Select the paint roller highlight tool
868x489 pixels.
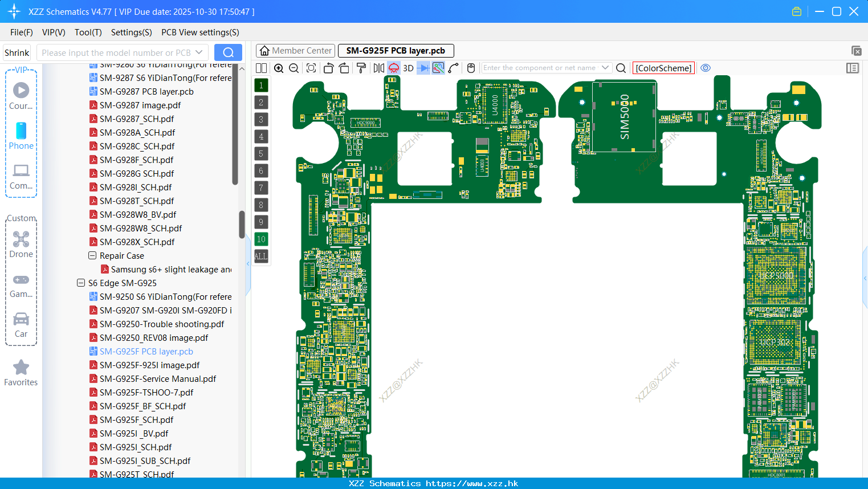(361, 68)
